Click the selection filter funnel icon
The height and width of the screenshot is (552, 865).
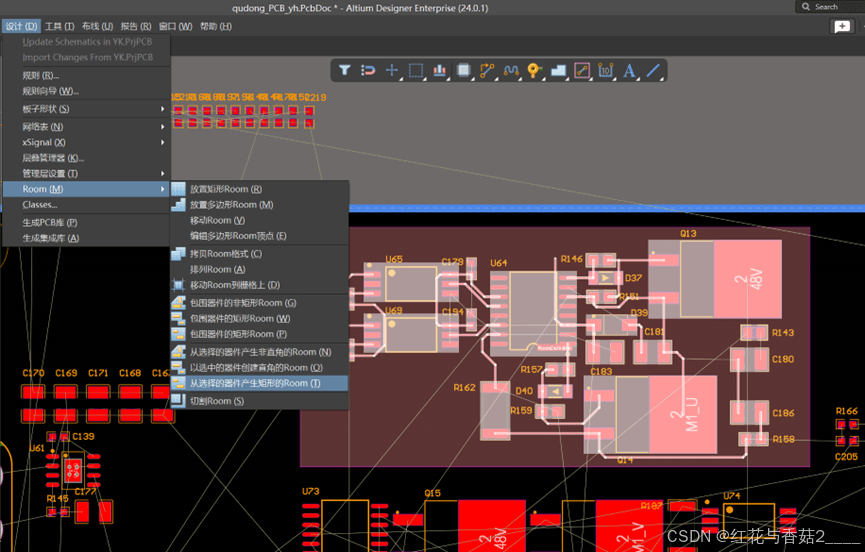pyautogui.click(x=345, y=71)
